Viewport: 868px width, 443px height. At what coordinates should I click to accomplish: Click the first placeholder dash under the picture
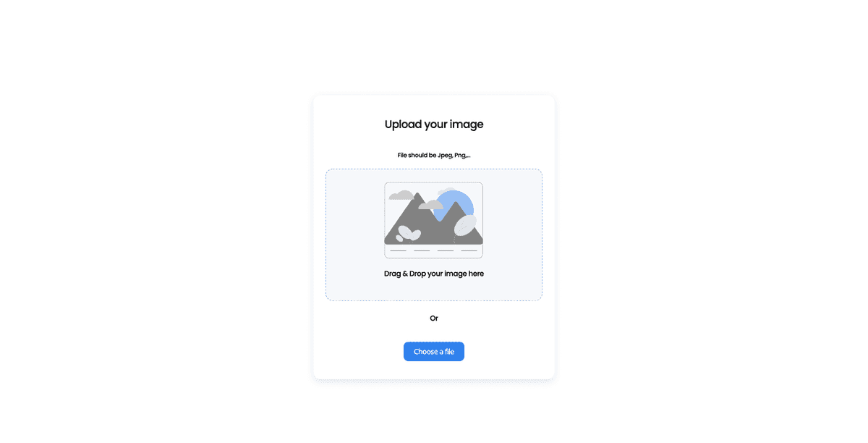(398, 250)
